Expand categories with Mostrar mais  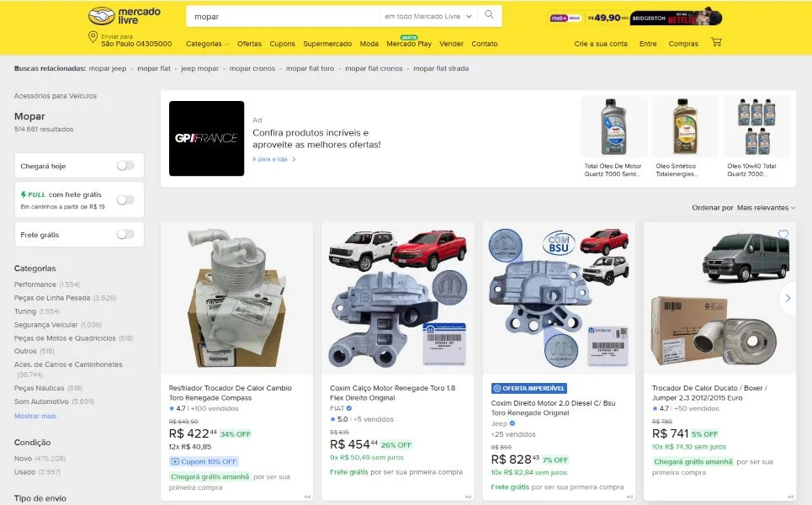point(35,416)
